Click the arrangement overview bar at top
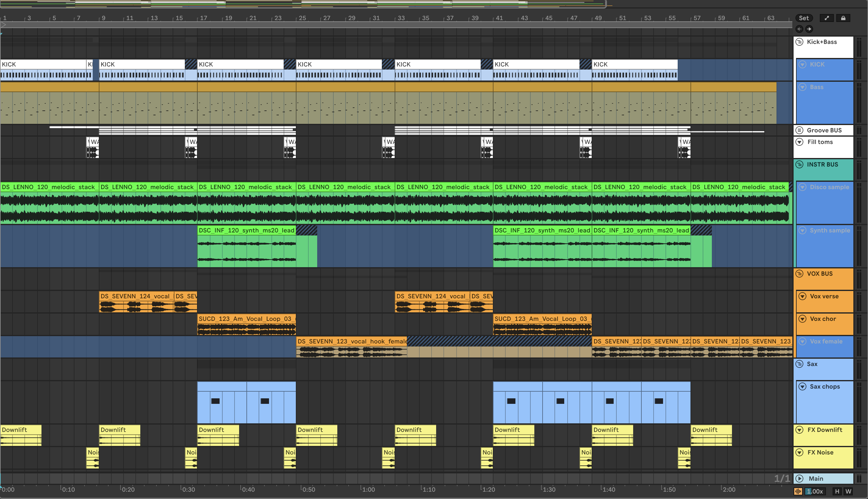The height and width of the screenshot is (499, 868). tap(303, 3)
